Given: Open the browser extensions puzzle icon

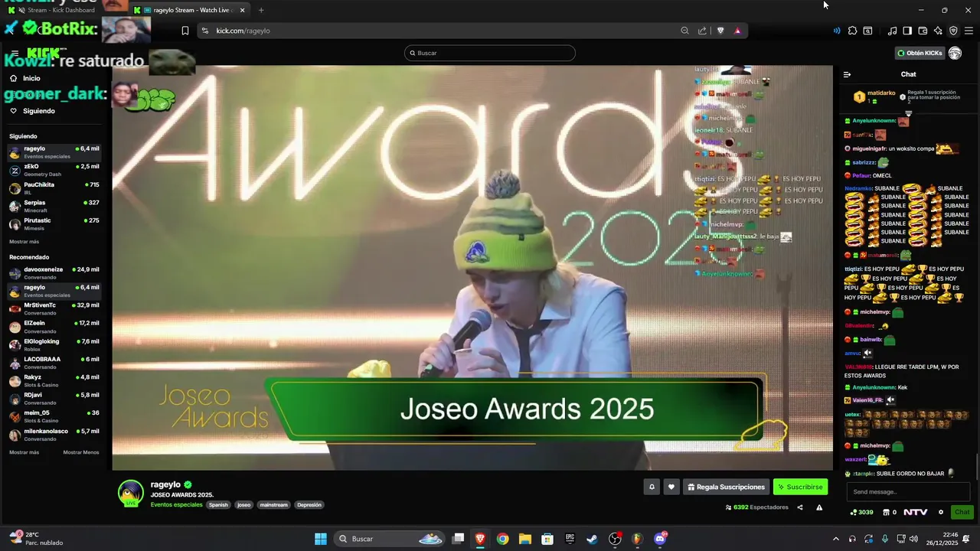Looking at the screenshot, I should [x=852, y=31].
